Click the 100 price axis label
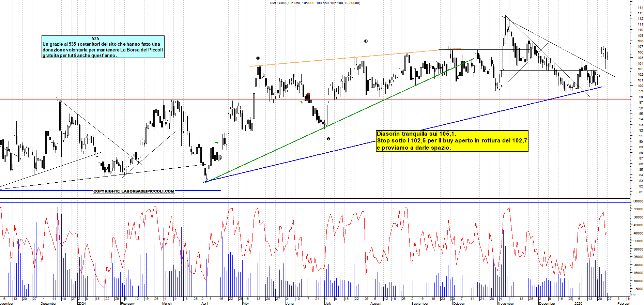This screenshot has height=305, width=644. [x=641, y=86]
